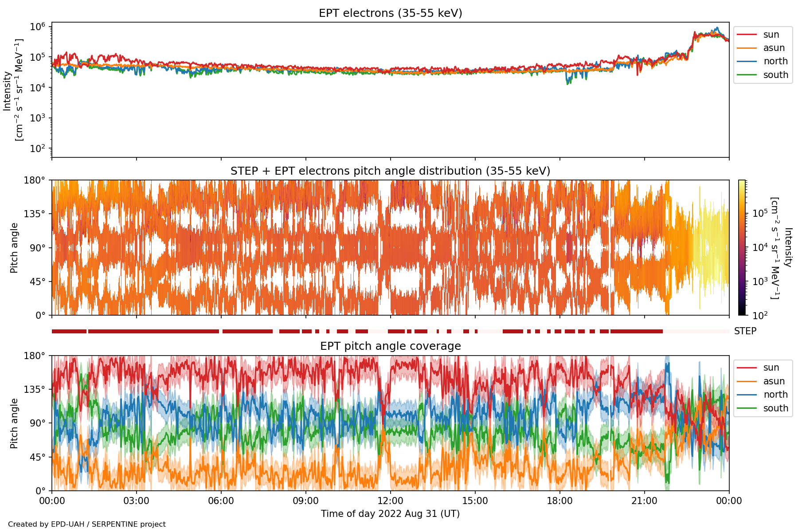Viewport: 798px width, 532px height.
Task: Click north in pitch angle coverage legend
Action: (775, 395)
